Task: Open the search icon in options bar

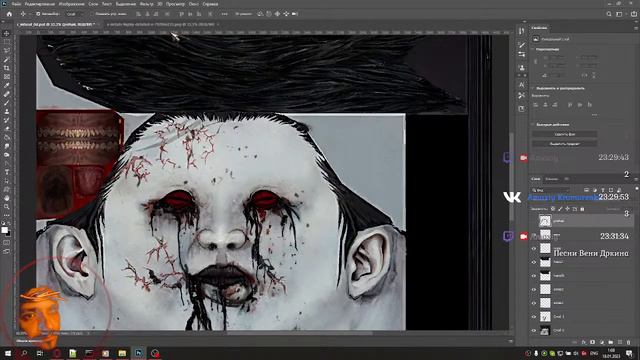Action: tap(609, 14)
